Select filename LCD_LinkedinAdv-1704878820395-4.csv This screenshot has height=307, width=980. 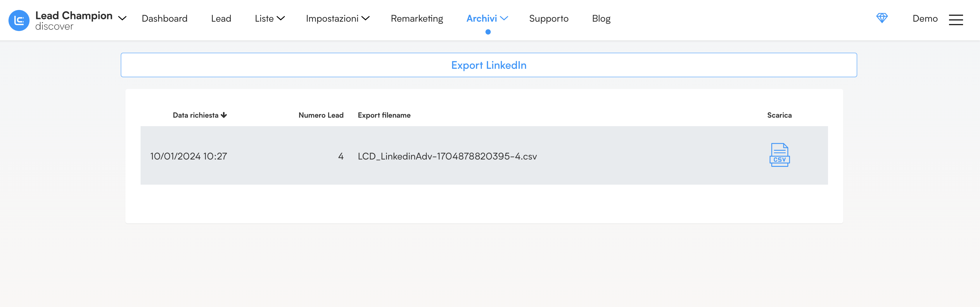pyautogui.click(x=447, y=156)
